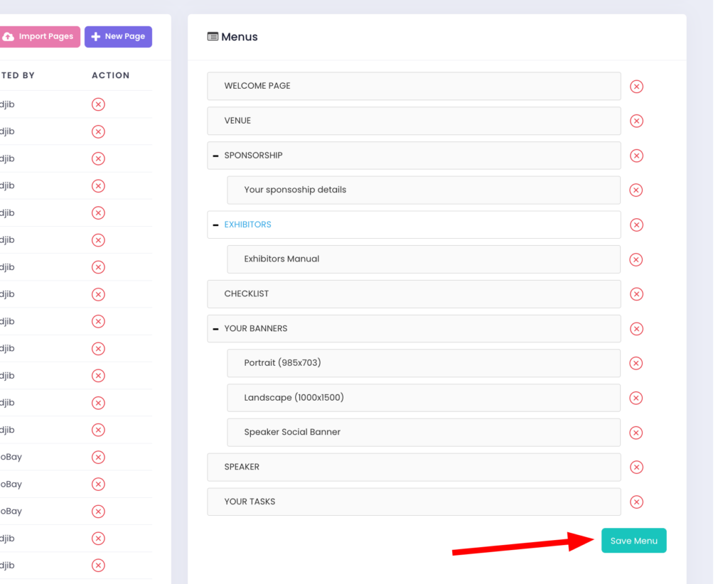The width and height of the screenshot is (728, 584).
Task: Click the New Page button
Action: pos(118,37)
